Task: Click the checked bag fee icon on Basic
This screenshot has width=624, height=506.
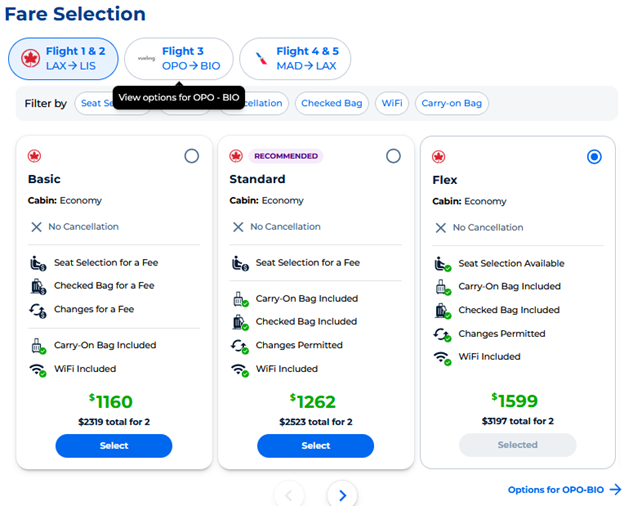Action: pyautogui.click(x=38, y=286)
